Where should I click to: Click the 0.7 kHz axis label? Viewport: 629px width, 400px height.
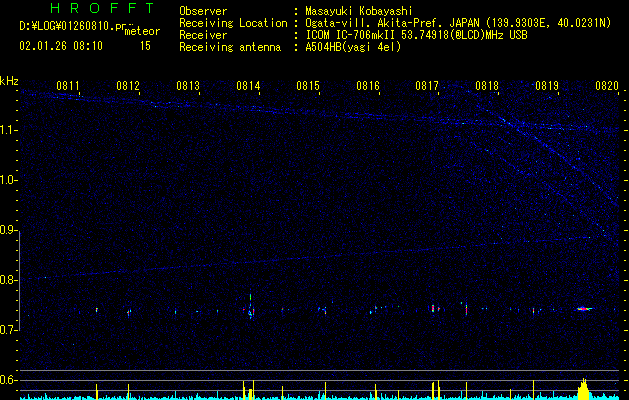pos(9,330)
